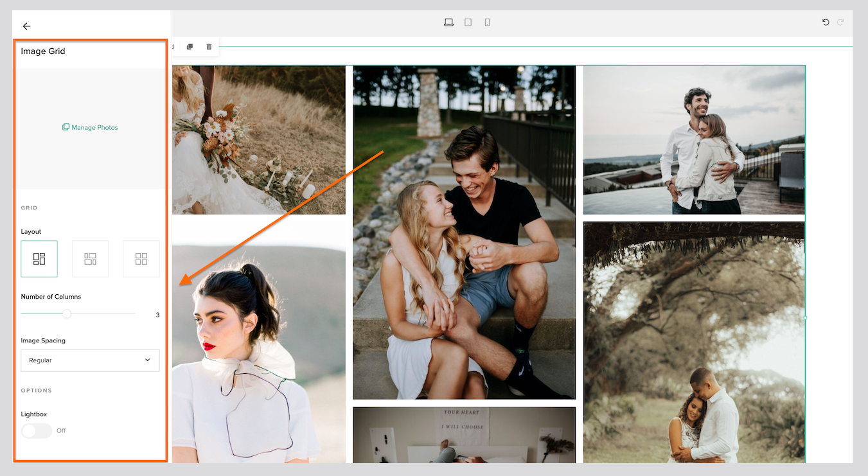This screenshot has height=476, width=868.
Task: Select the first masonry Layout option
Action: tap(39, 258)
